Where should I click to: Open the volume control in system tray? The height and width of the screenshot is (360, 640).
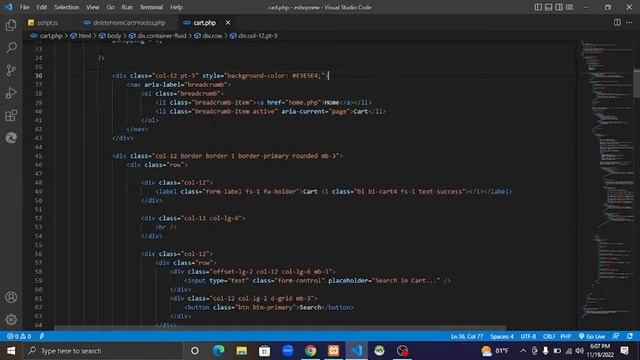click(580, 351)
